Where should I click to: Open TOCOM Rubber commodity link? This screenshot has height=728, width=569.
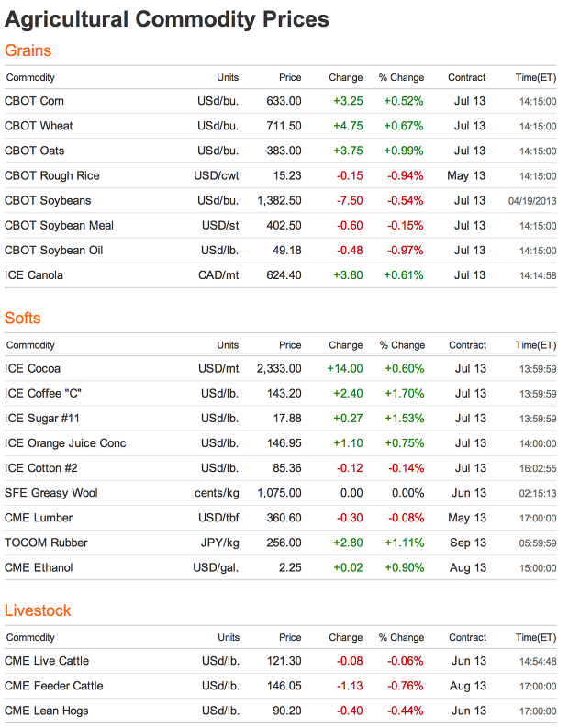coord(46,543)
